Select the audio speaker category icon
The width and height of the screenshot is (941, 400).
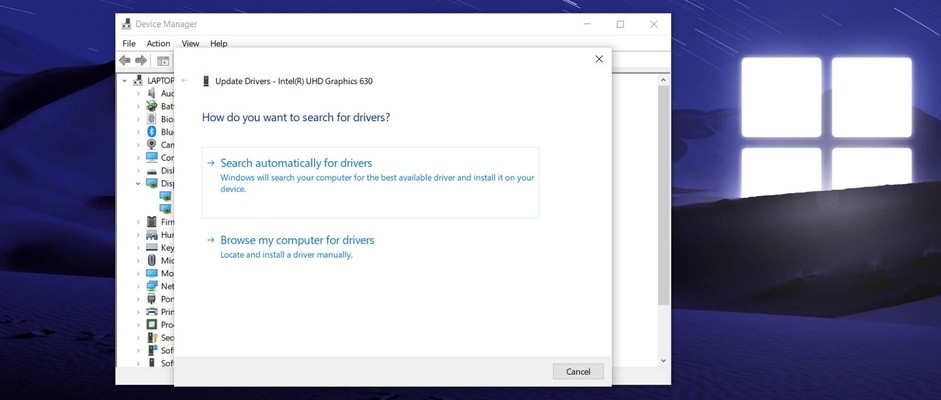(x=151, y=93)
